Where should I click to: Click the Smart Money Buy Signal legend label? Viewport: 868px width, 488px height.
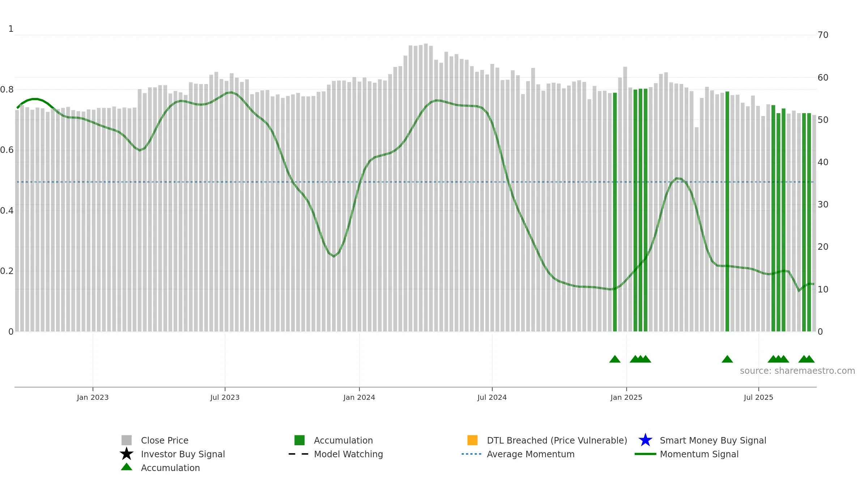pos(713,440)
